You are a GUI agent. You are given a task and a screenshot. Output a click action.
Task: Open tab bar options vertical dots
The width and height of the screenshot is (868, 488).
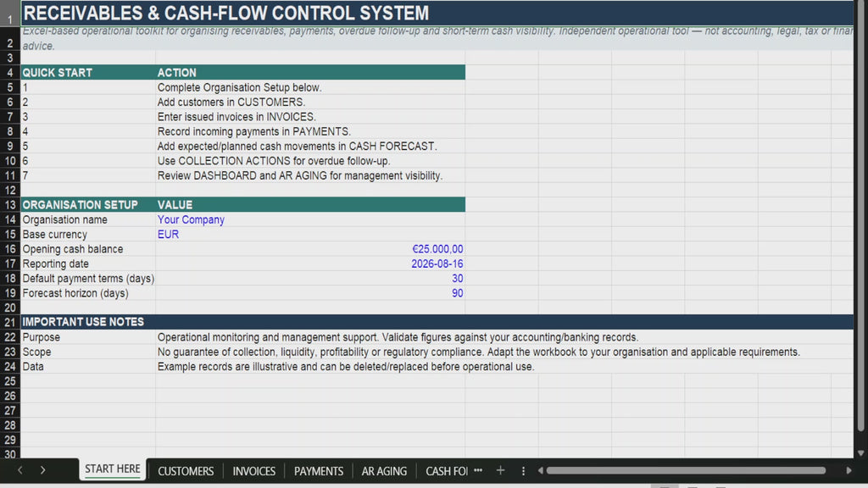[x=523, y=471]
